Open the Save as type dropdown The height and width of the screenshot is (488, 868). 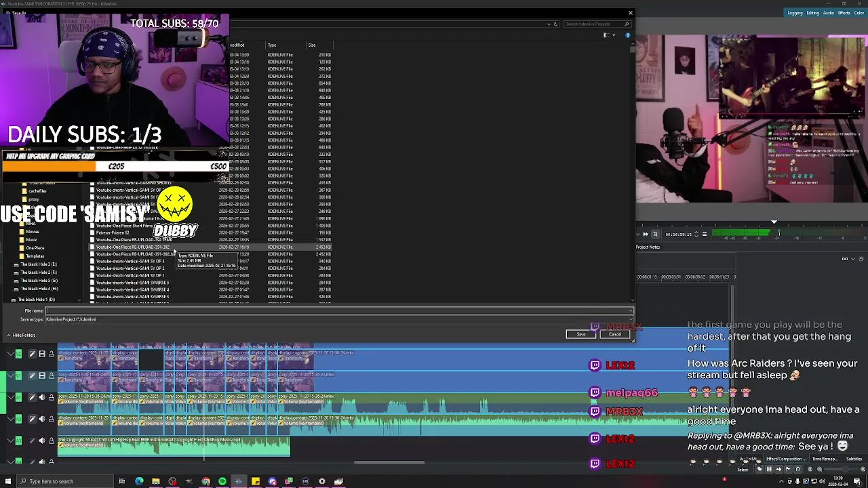[339, 319]
